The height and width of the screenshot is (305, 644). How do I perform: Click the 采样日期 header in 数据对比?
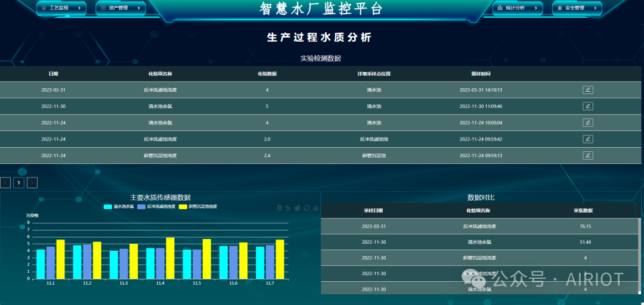tap(374, 211)
